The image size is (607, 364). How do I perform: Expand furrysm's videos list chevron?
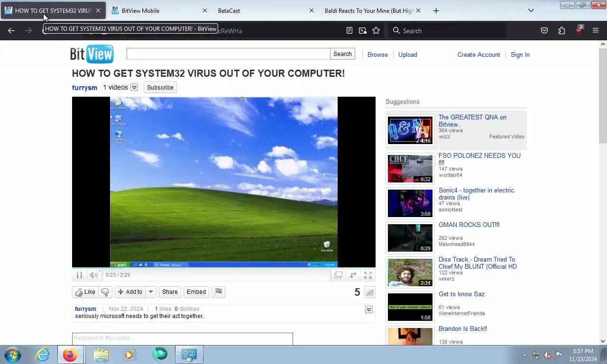(x=134, y=87)
